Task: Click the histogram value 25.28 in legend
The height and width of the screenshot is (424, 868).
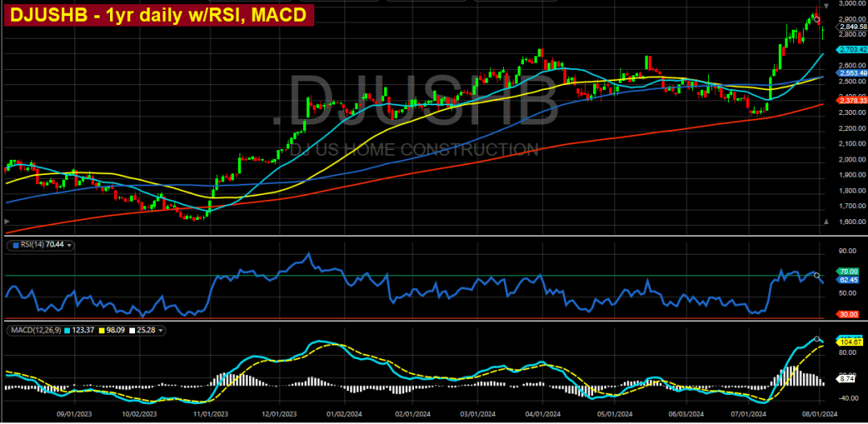Action: pyautogui.click(x=145, y=331)
